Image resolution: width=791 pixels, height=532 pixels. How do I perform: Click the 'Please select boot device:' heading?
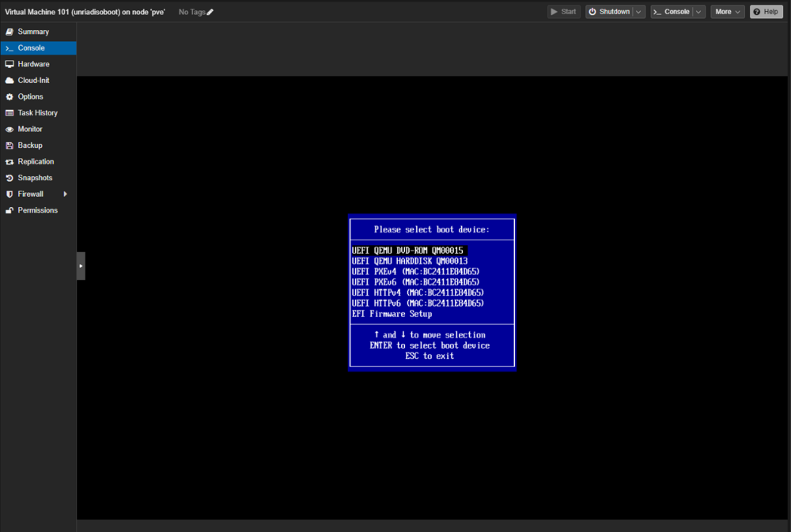coord(432,229)
